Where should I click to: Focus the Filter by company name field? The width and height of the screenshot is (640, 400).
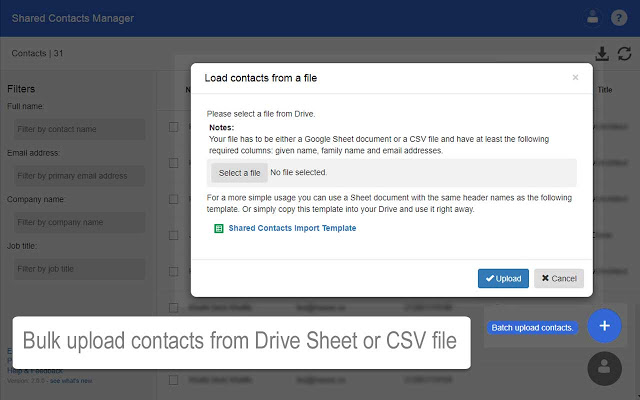80,222
